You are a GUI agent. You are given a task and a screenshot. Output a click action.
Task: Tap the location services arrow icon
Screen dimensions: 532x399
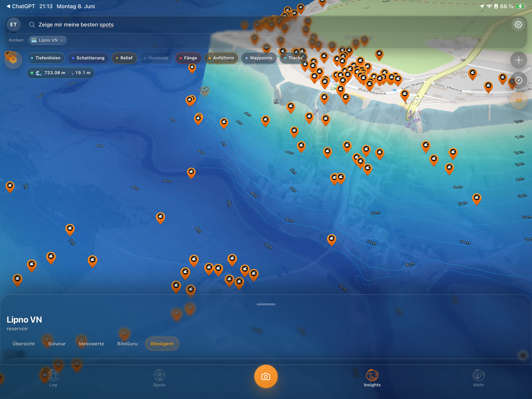(482, 6)
